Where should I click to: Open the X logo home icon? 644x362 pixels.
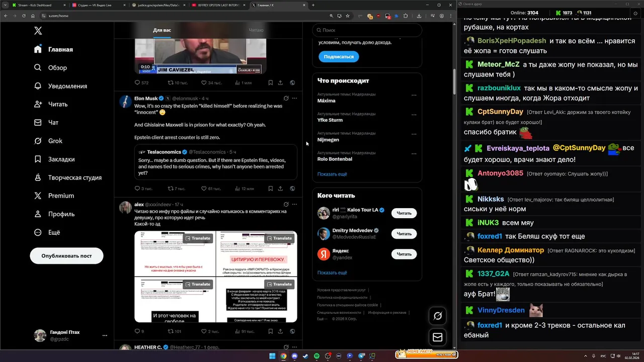click(x=38, y=31)
